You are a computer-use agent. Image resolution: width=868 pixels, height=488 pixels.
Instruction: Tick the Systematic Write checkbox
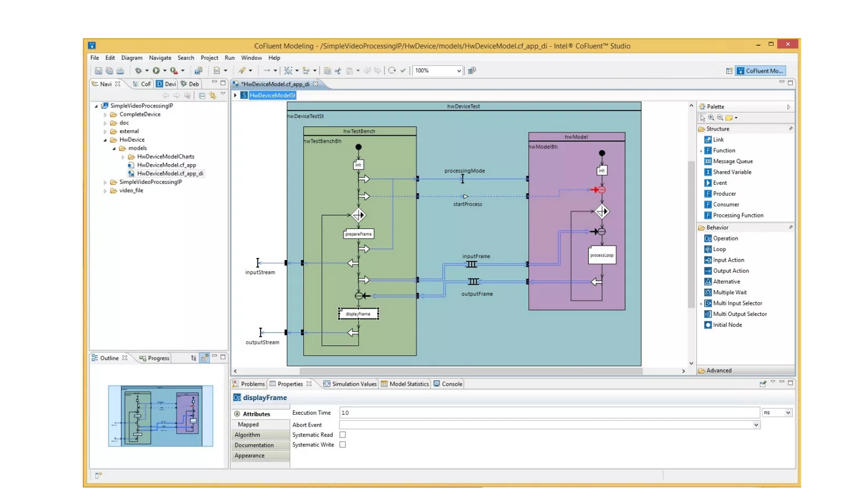(x=343, y=445)
